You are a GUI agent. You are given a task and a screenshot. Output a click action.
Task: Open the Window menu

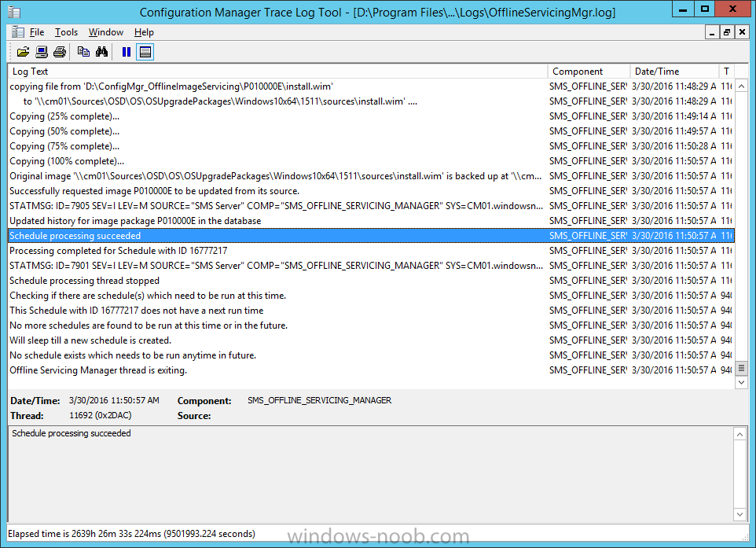105,32
